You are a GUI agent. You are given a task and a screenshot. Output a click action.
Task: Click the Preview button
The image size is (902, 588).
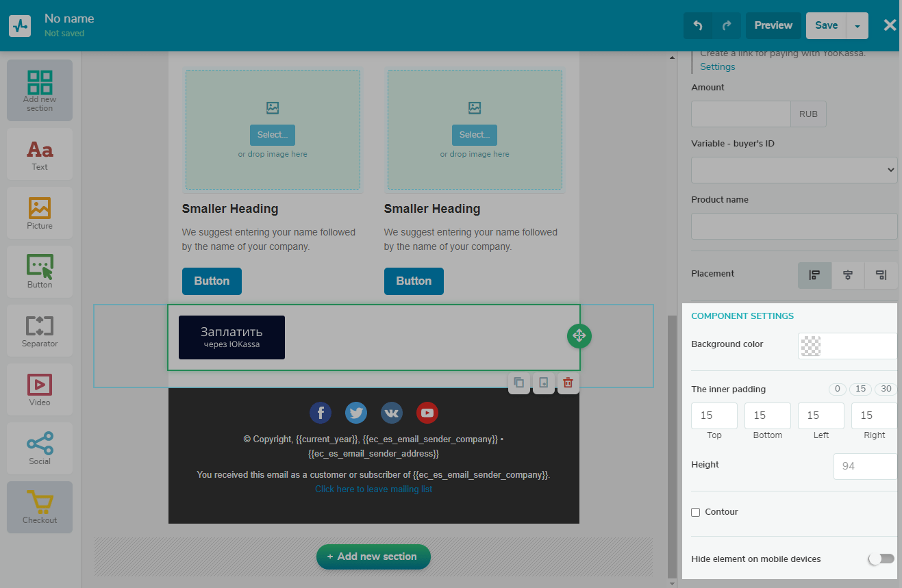pyautogui.click(x=773, y=25)
